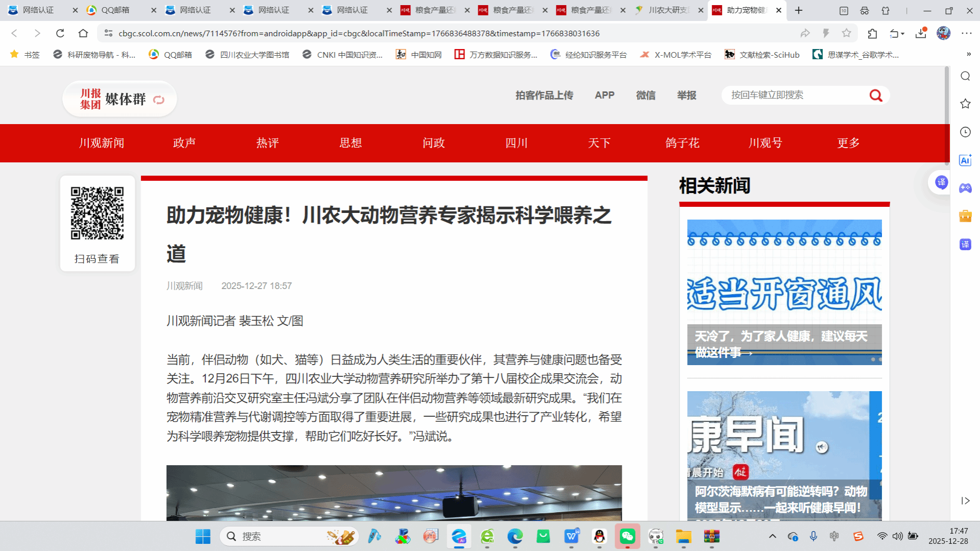
Task: Open the 川观新闻 navigation section
Action: 102,143
